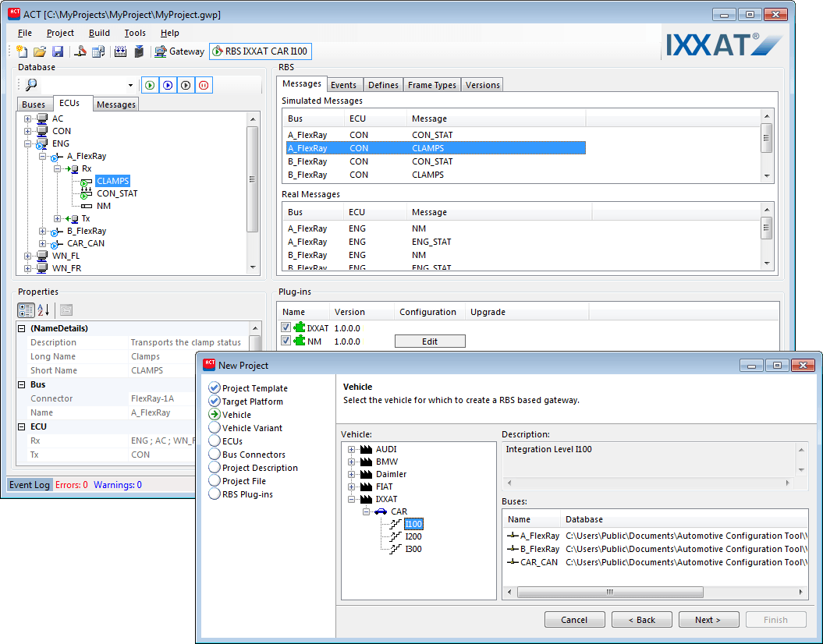The height and width of the screenshot is (644, 823).
Task: Click the blue CAR icon in Vehicle tree
Action: click(381, 511)
